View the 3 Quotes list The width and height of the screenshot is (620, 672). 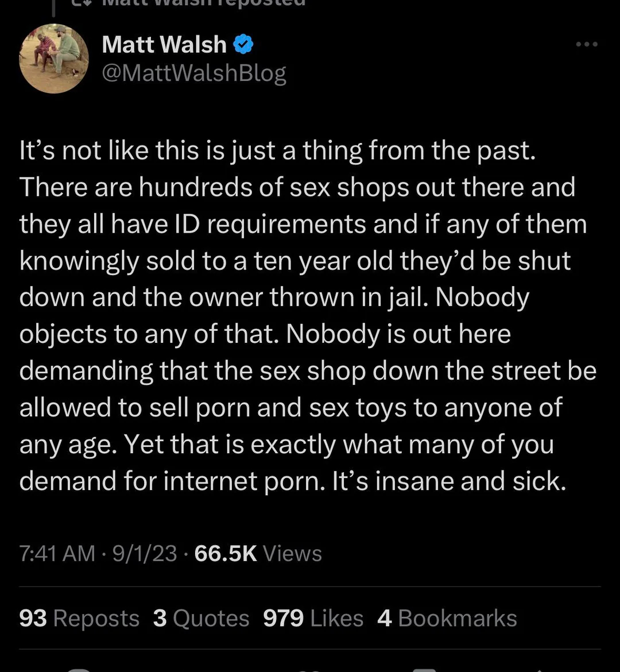click(201, 618)
